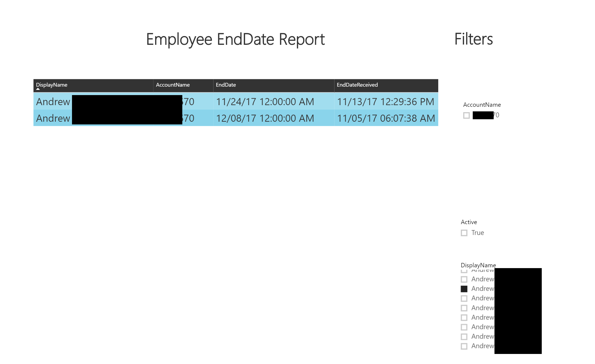Click the DisplayName table column header
This screenshot has width=595, height=364.
tap(52, 85)
